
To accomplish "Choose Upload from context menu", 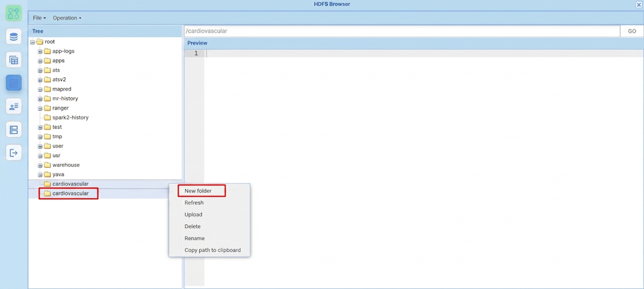I will [209, 214].
